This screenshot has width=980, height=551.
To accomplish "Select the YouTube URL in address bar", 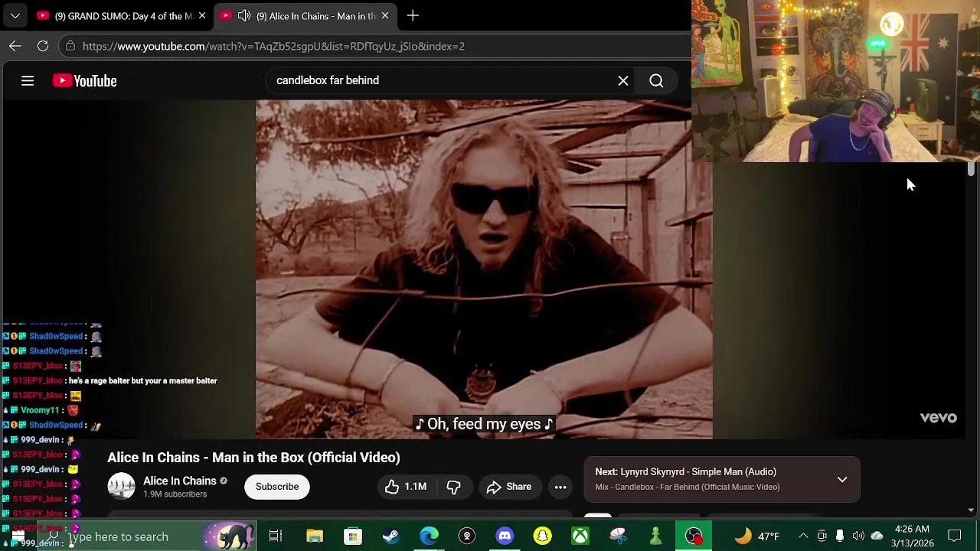I will tap(273, 46).
